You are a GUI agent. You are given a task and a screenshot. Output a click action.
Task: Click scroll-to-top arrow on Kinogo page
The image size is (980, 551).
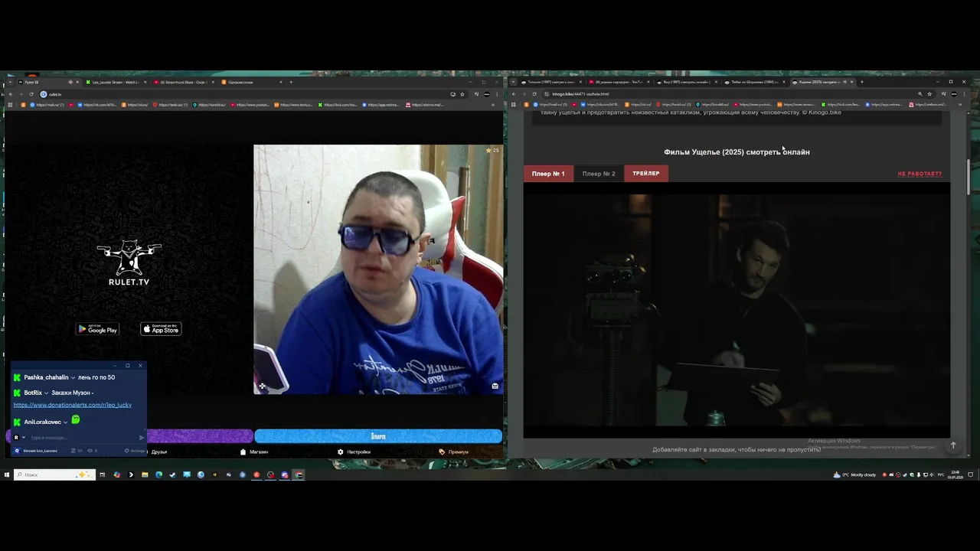coord(953,445)
